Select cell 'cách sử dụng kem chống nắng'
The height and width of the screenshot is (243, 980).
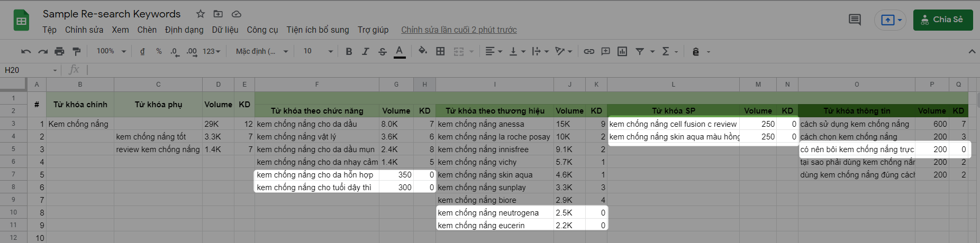click(856, 124)
